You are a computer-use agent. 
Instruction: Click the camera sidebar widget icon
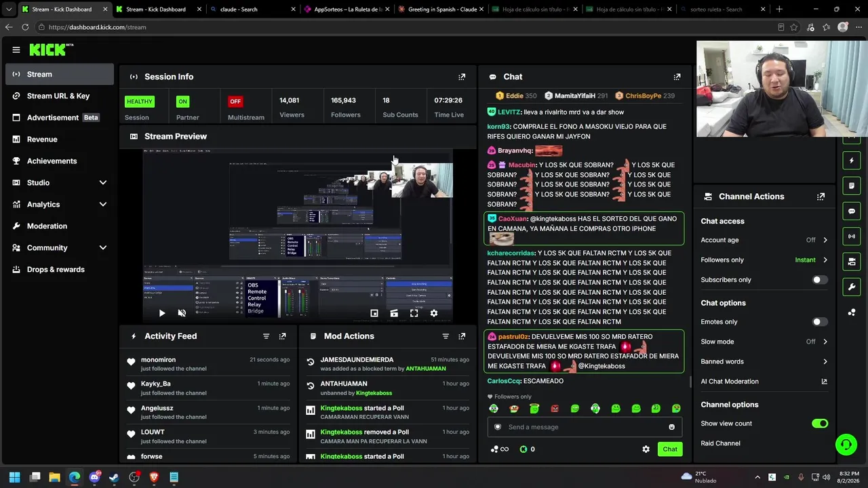852,262
